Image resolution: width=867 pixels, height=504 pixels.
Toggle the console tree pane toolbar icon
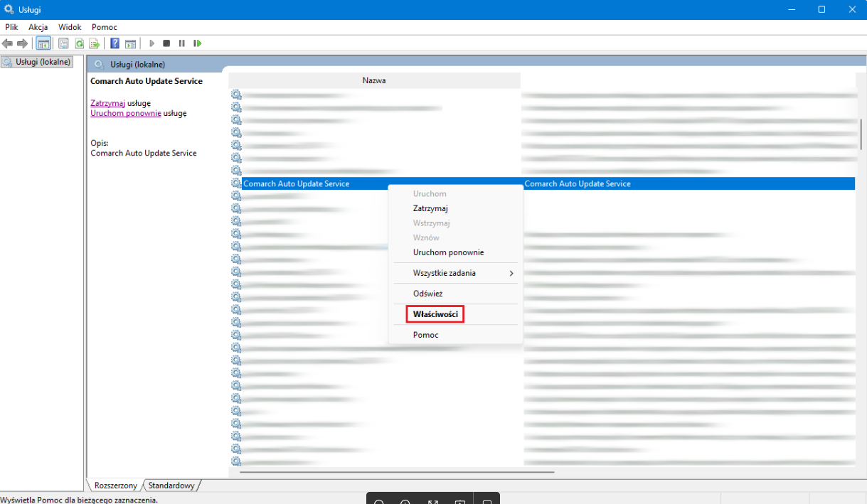(43, 43)
